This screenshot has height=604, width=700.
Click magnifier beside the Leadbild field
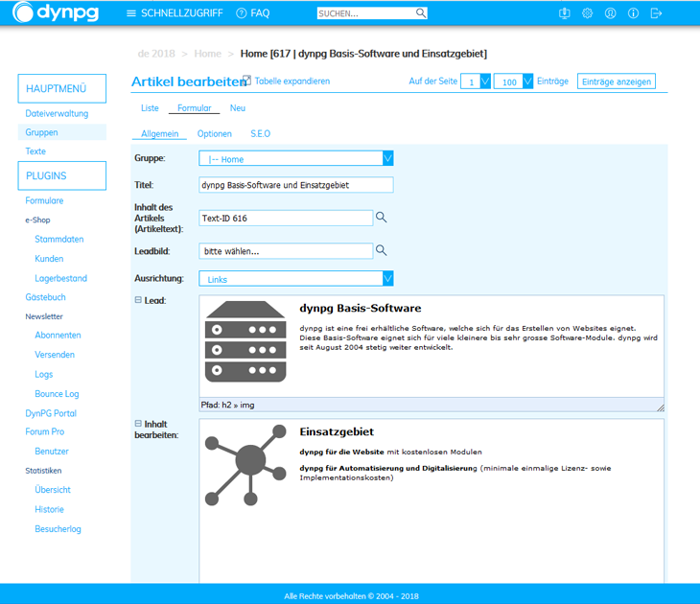(x=382, y=250)
